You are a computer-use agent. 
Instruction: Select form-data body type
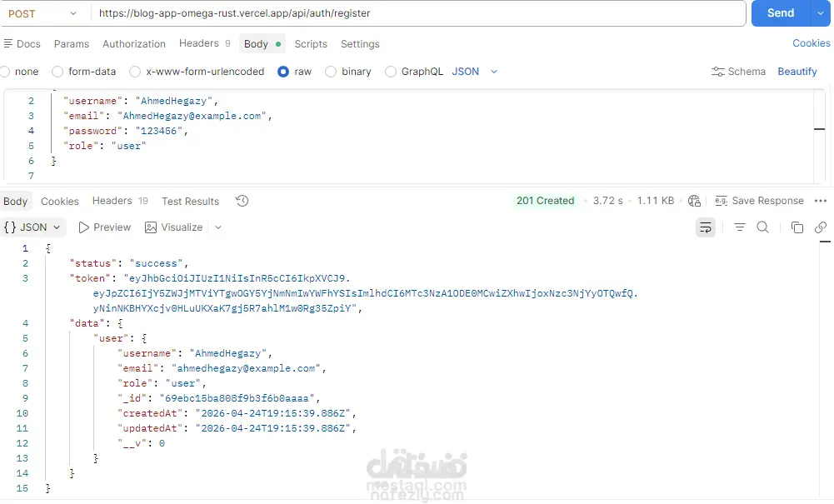coord(83,72)
